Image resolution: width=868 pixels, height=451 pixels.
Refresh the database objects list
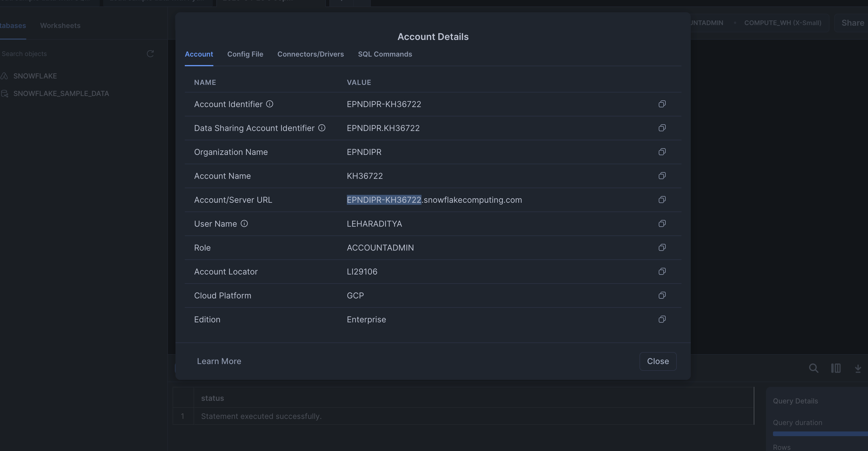(x=150, y=54)
